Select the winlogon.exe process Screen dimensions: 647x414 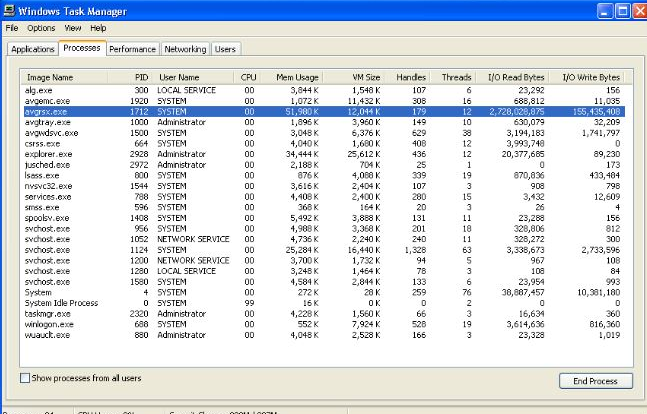tap(324, 324)
